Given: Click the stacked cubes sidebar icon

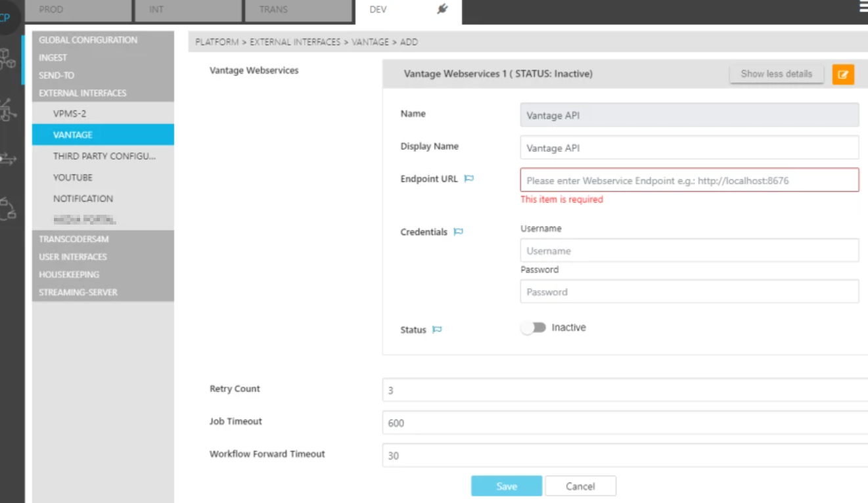Looking at the screenshot, I should tap(9, 59).
